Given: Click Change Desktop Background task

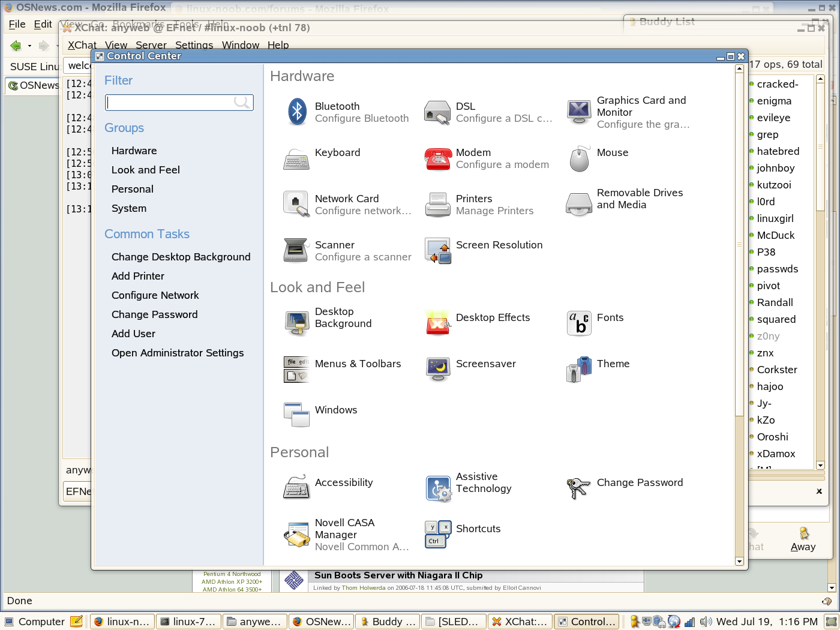Looking at the screenshot, I should [x=181, y=257].
